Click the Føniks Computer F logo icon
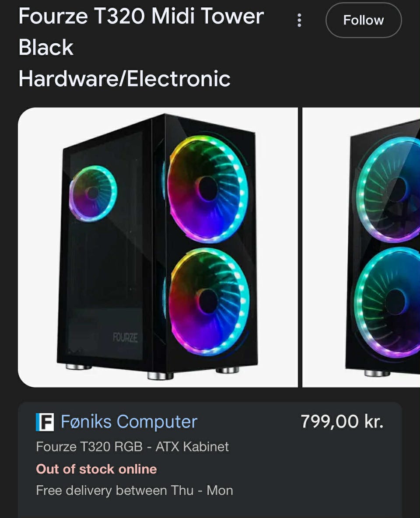This screenshot has height=518, width=420. [x=45, y=422]
